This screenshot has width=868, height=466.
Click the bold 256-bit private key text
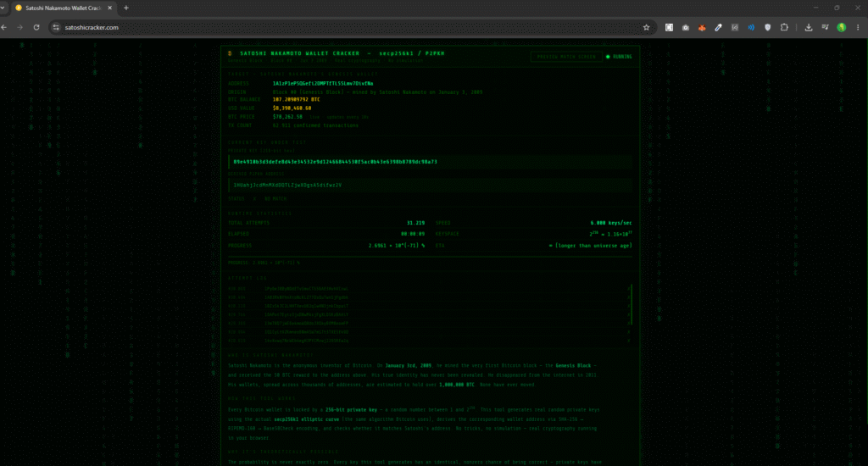[x=351, y=410]
